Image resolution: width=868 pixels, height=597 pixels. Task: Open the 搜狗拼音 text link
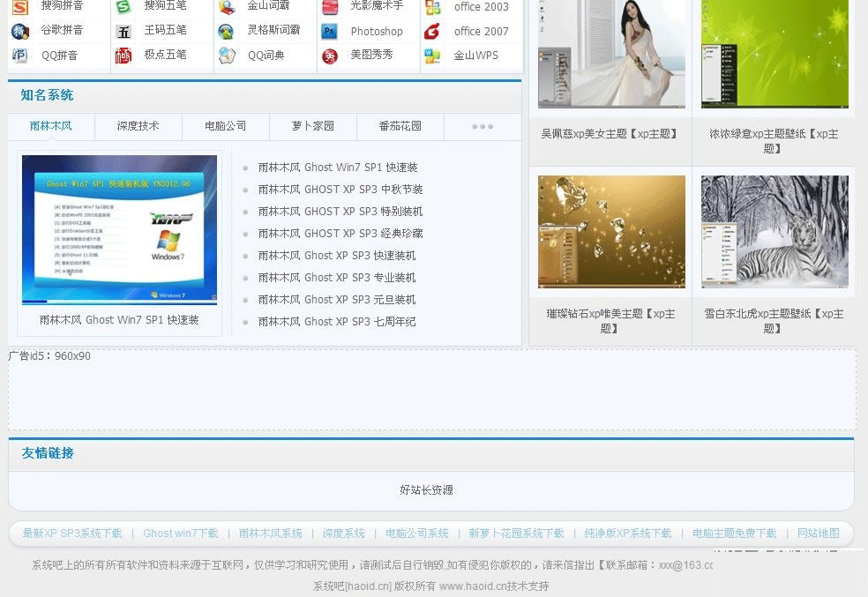pos(62,5)
